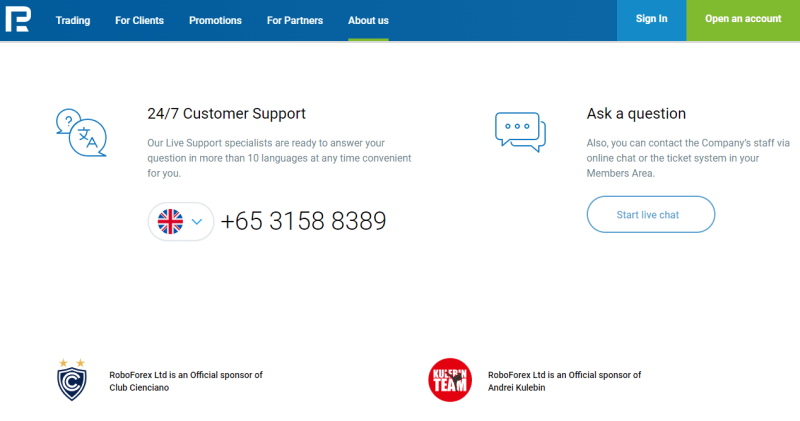Click the Ask a question heading

(636, 113)
